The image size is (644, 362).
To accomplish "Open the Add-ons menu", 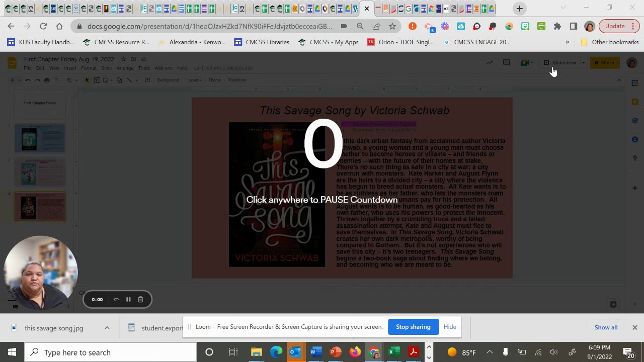I will (164, 68).
